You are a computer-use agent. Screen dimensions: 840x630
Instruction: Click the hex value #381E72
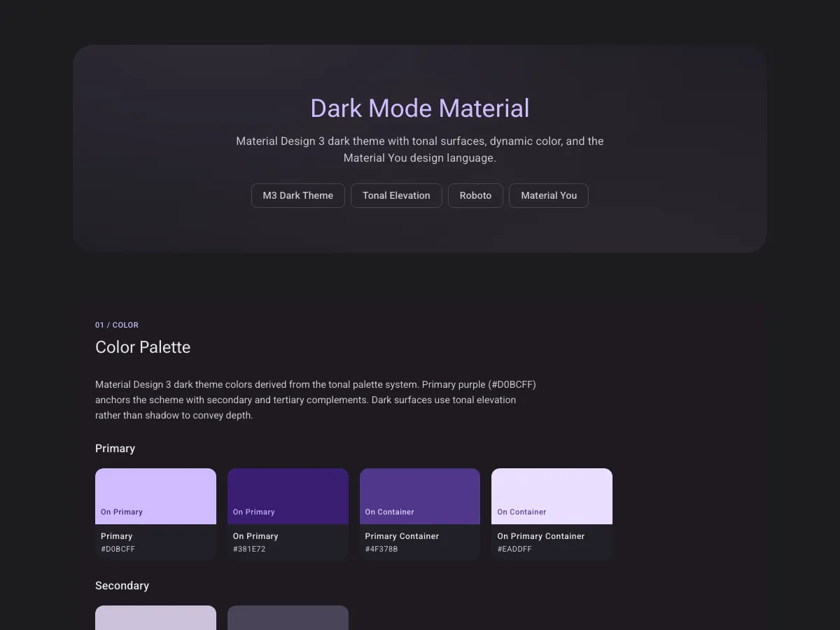(x=249, y=549)
